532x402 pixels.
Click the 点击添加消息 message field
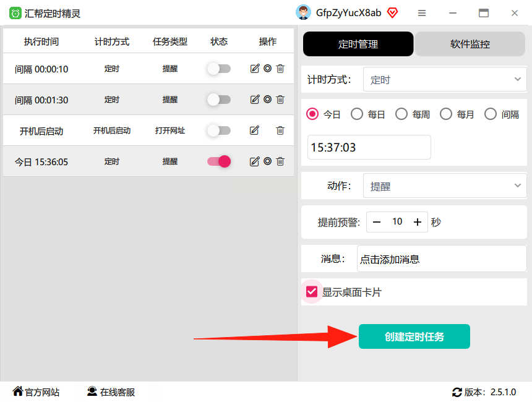(x=442, y=259)
